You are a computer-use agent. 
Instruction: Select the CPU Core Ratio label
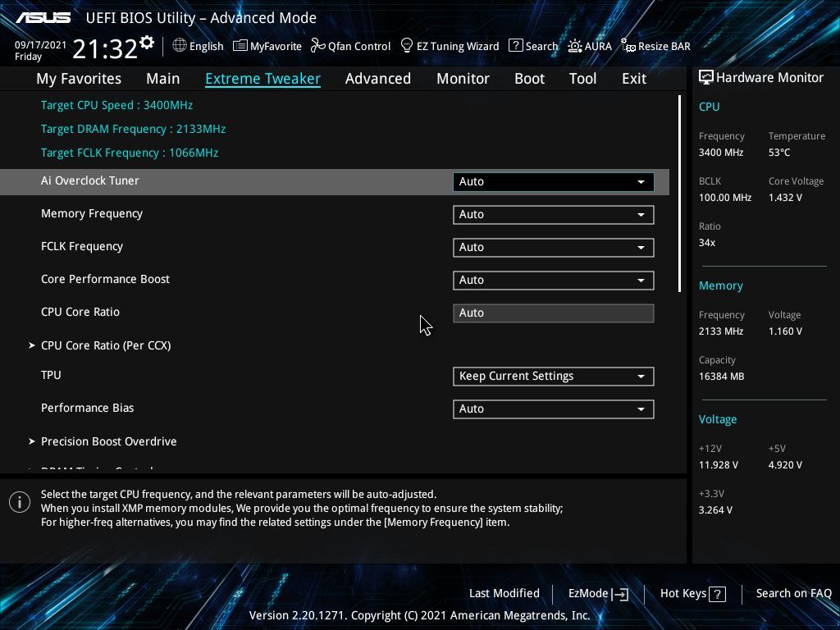click(x=80, y=312)
